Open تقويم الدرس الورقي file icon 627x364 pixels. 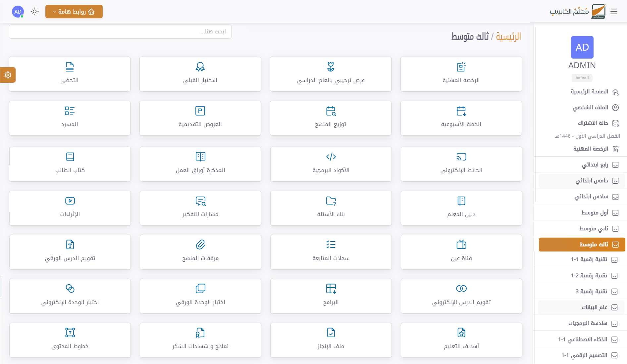tap(70, 245)
